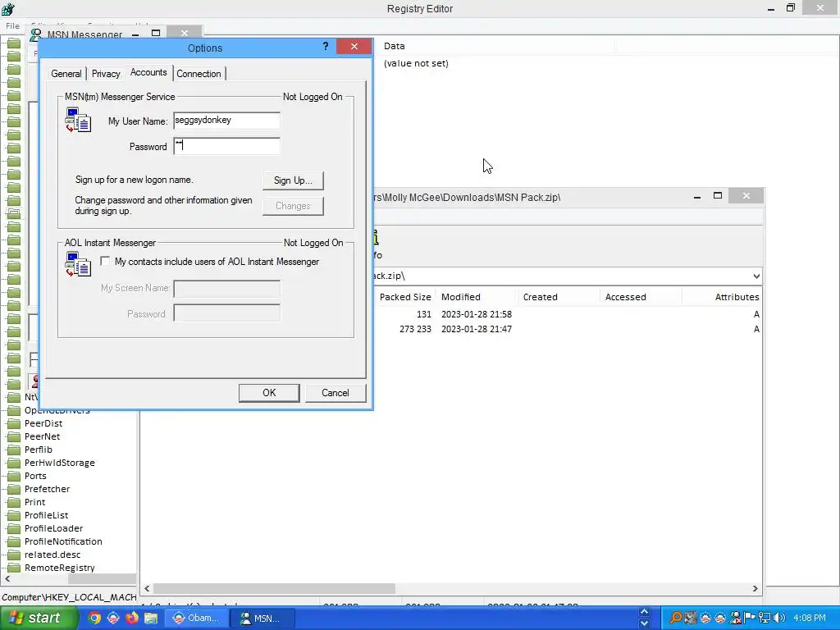Click the volume speaker icon in system tray
The width and height of the screenshot is (840, 630).
[x=779, y=619]
